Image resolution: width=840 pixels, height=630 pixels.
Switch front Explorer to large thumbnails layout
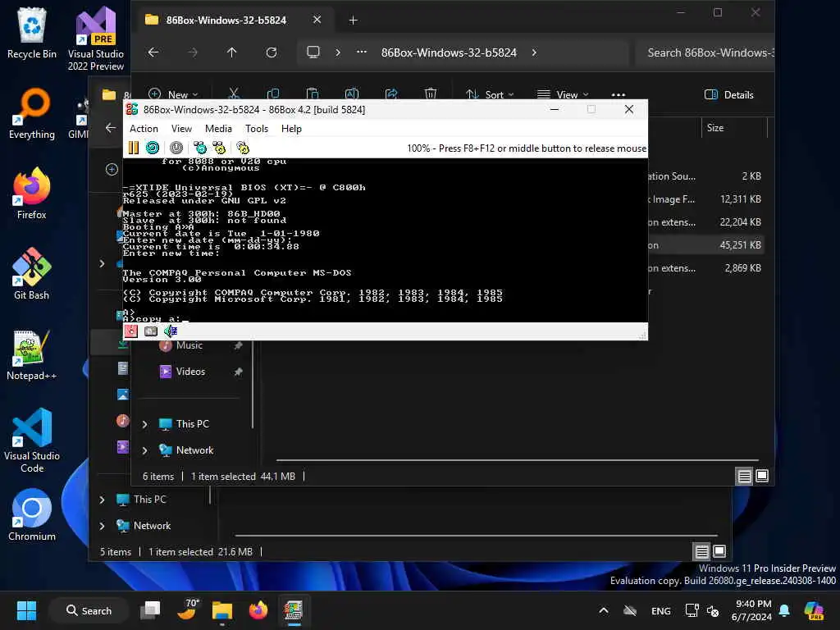[762, 476]
